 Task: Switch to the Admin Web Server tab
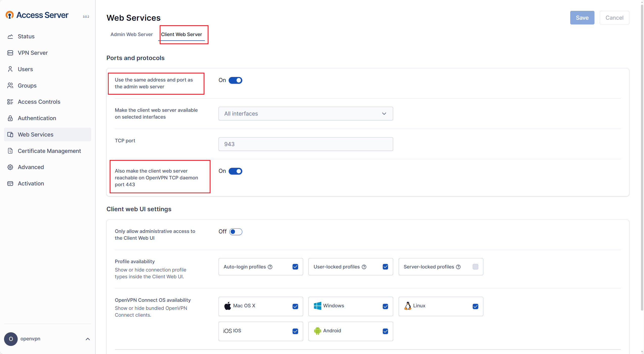tap(131, 34)
